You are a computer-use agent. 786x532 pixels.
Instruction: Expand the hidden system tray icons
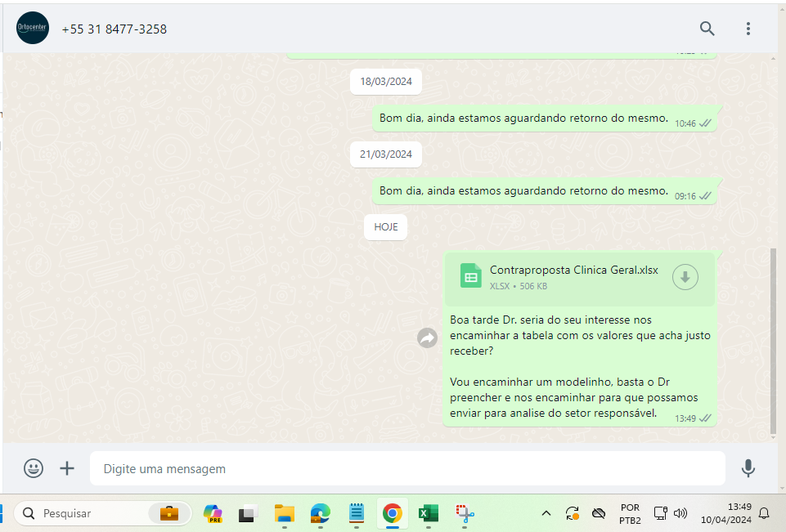point(546,513)
